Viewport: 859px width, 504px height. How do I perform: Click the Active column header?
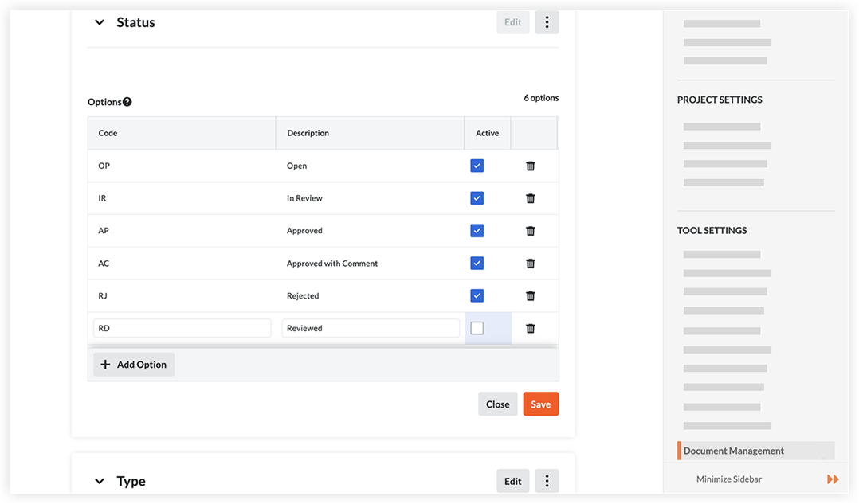(488, 133)
